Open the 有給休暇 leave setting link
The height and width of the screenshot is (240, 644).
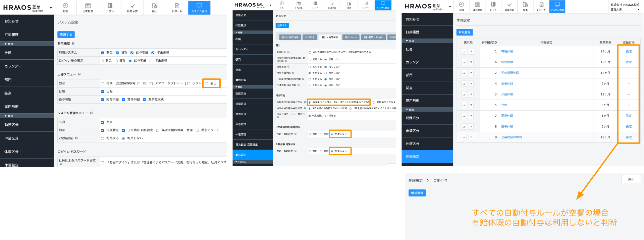507,52
